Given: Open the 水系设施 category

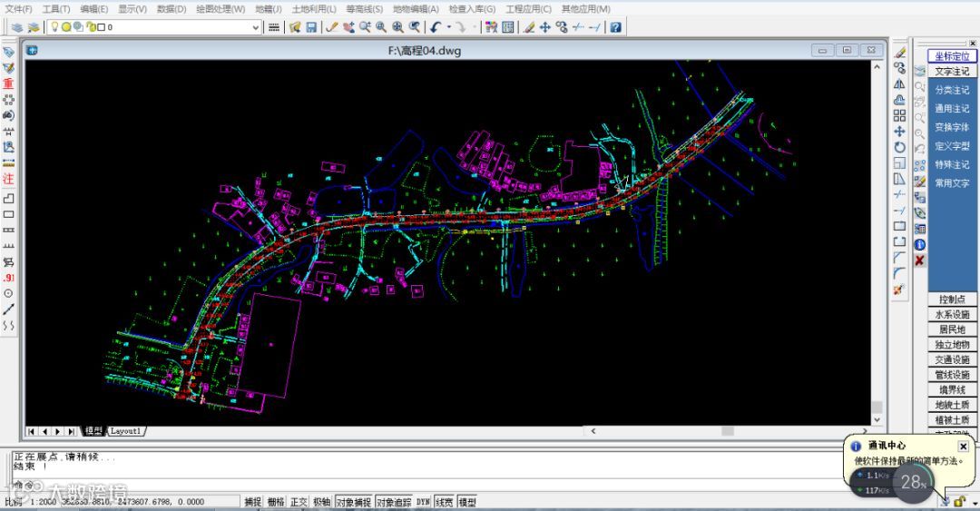Looking at the screenshot, I should [952, 315].
